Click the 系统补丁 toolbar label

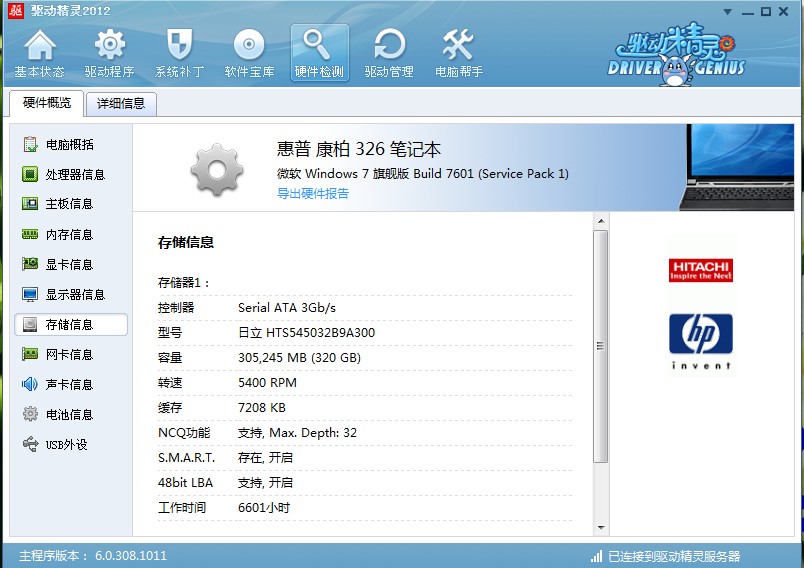pyautogui.click(x=179, y=71)
